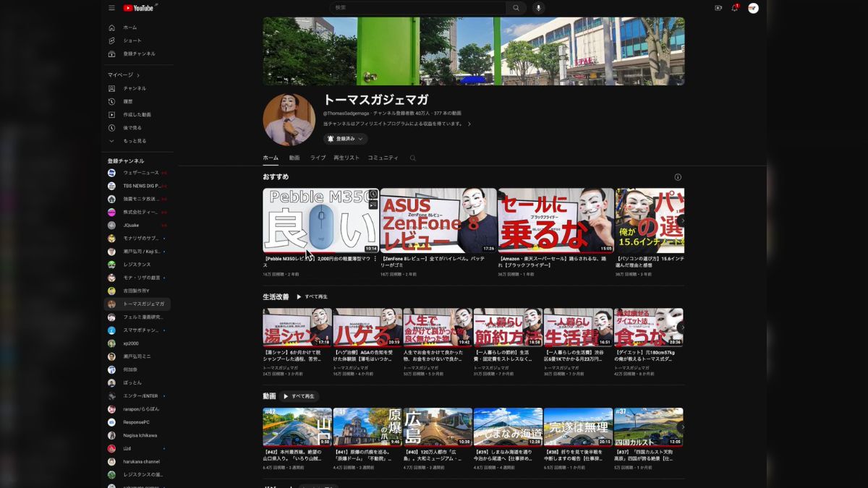The image size is (868, 488).
Task: Switch to the 動画 channel tab
Action: pyautogui.click(x=294, y=158)
